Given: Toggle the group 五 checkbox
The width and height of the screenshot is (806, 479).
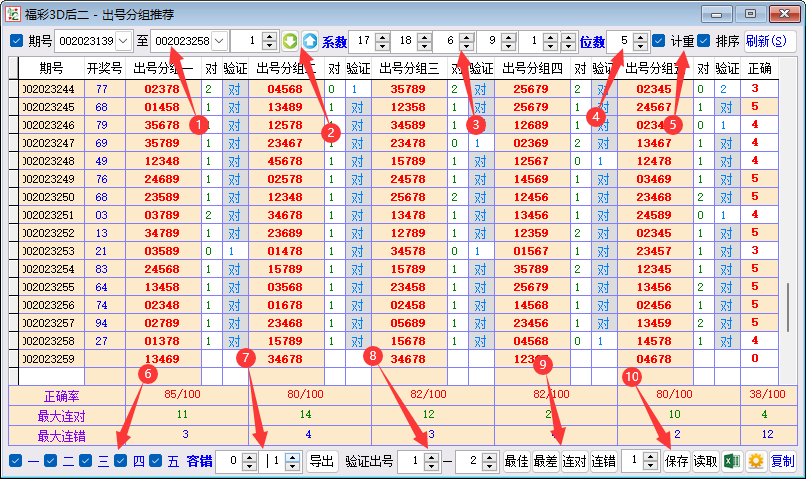Looking at the screenshot, I should click(x=156, y=461).
